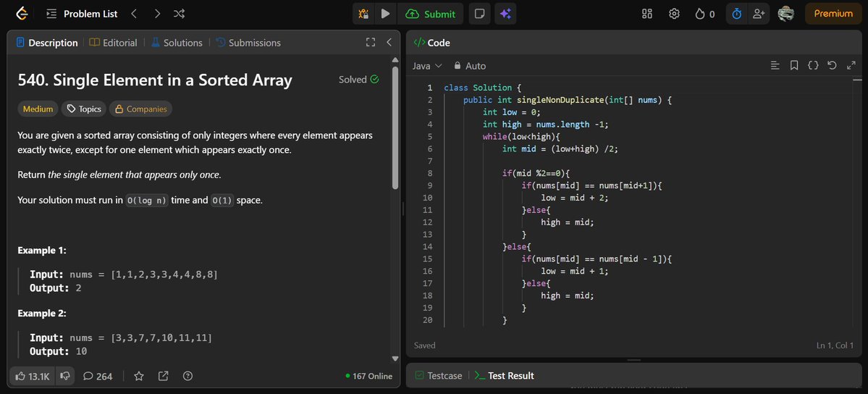Viewport: 868px width, 394px height.
Task: Click line number 15 in gutter
Action: (427, 259)
